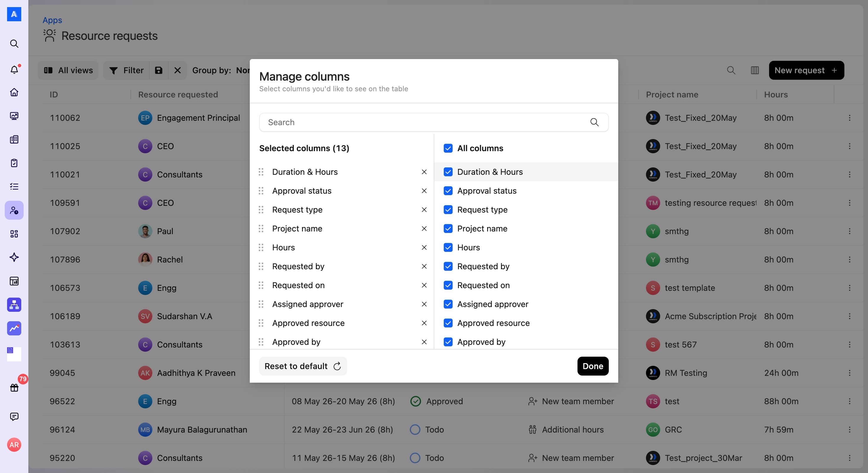868x473 pixels.
Task: Toggle the All columns checkbox
Action: (448, 148)
